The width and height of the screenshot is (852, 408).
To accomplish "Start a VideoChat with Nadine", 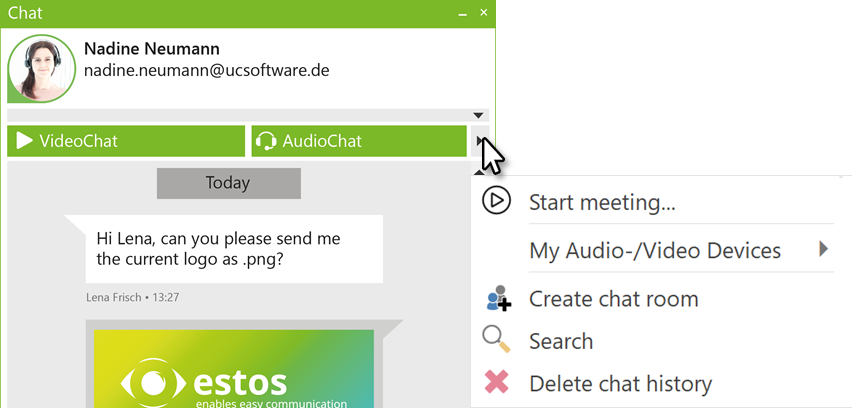I will click(126, 141).
